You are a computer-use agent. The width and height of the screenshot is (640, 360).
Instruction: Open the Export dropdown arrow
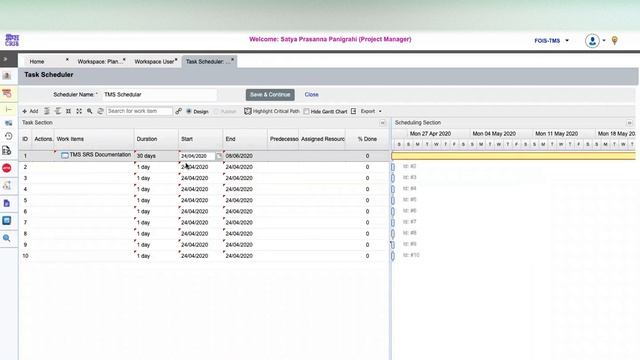click(x=380, y=111)
